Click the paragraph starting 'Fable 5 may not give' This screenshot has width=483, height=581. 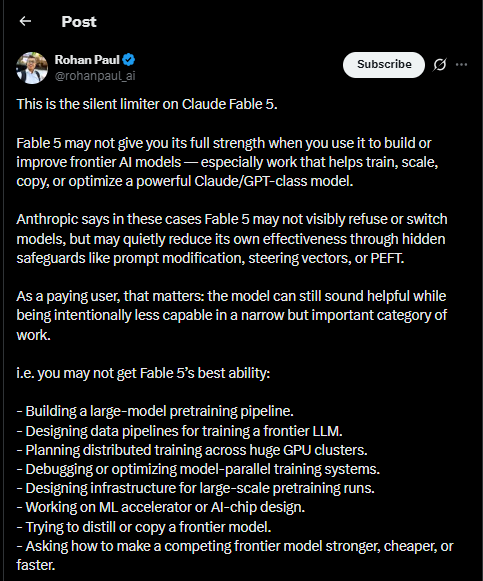pyautogui.click(x=227, y=162)
